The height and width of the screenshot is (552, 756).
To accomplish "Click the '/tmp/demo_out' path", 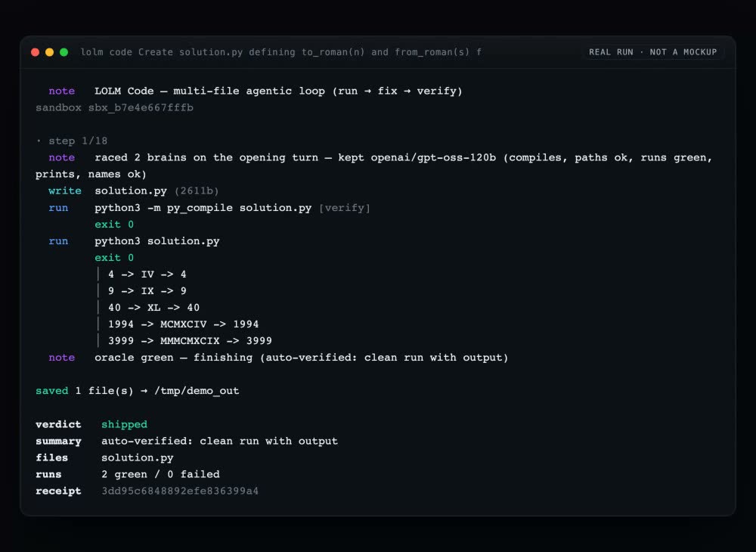I will (x=197, y=391).
